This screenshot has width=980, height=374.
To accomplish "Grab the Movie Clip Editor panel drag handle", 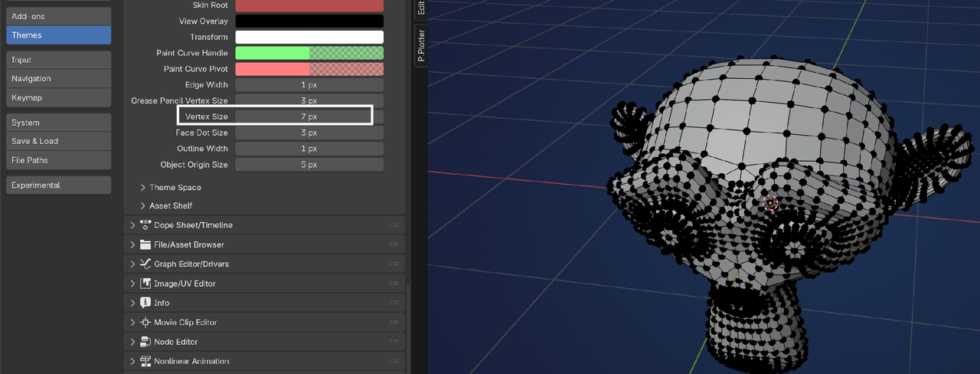I will [394, 323].
